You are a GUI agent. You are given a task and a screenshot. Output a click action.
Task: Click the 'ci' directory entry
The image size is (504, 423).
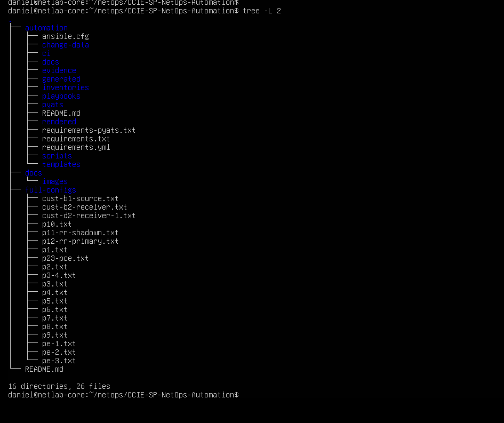[46, 53]
